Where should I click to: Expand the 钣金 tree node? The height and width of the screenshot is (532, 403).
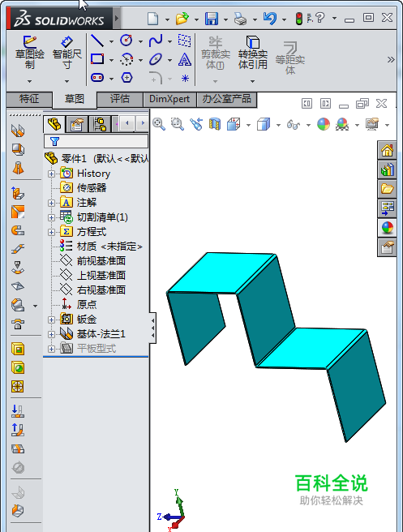[51, 320]
